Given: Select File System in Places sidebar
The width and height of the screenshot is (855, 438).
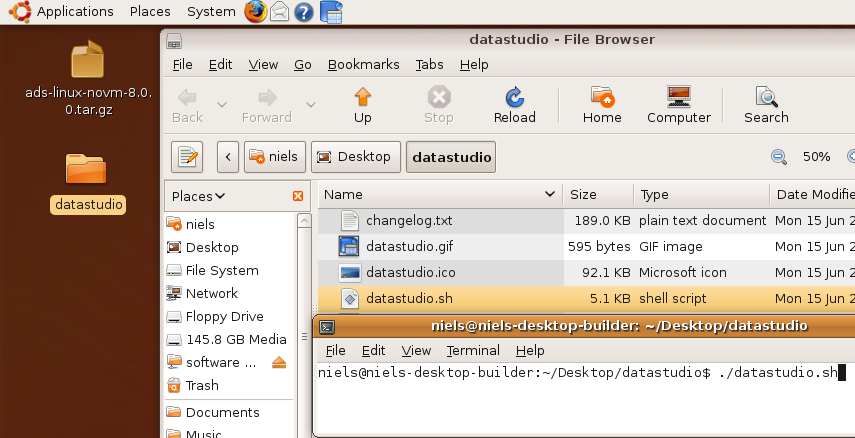Looking at the screenshot, I should tap(221, 270).
